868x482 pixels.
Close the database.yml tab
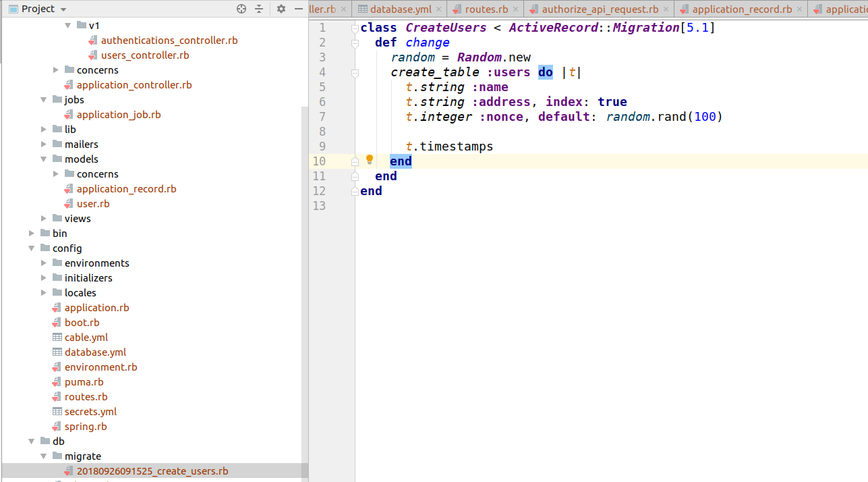pos(438,9)
